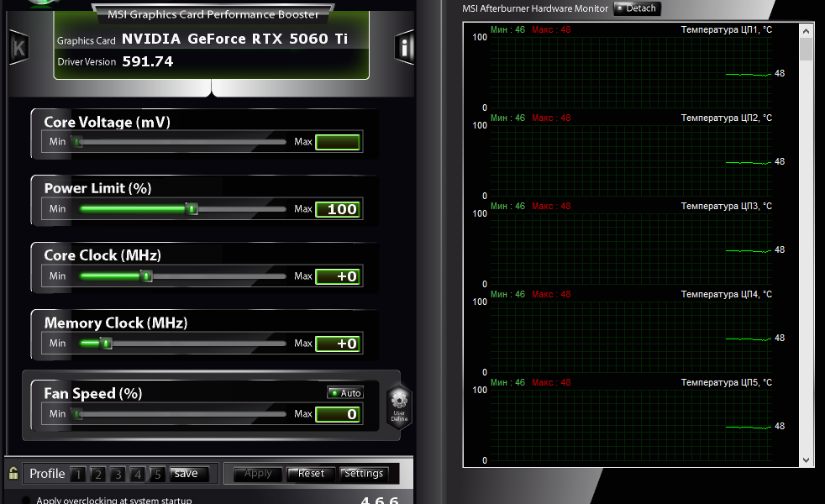
Task: Click the Core Clock slider handle
Action: point(147,276)
